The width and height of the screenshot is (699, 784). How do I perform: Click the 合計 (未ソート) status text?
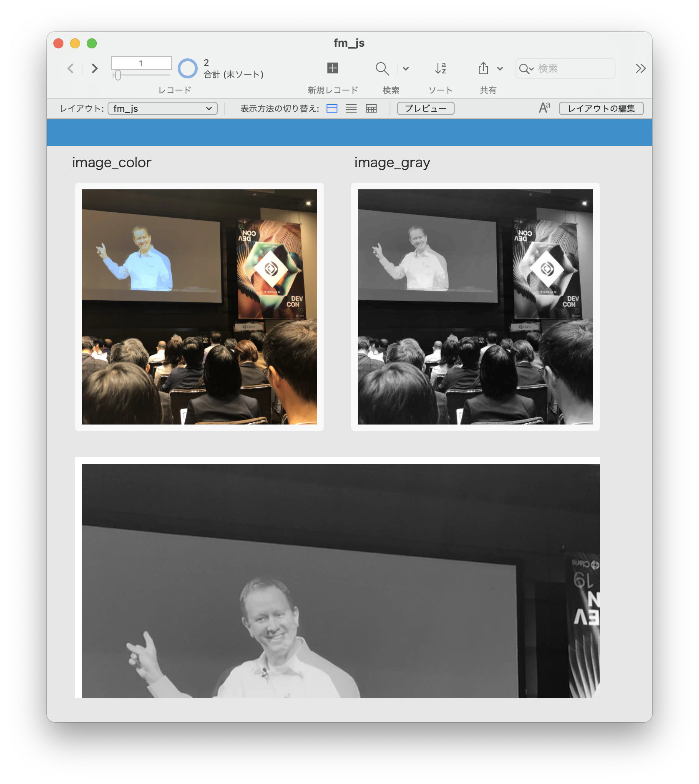[234, 75]
